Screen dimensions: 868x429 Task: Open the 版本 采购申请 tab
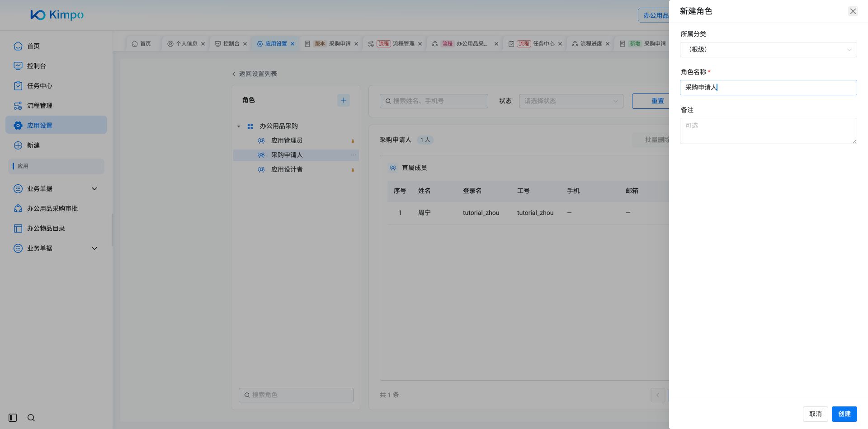coord(332,44)
